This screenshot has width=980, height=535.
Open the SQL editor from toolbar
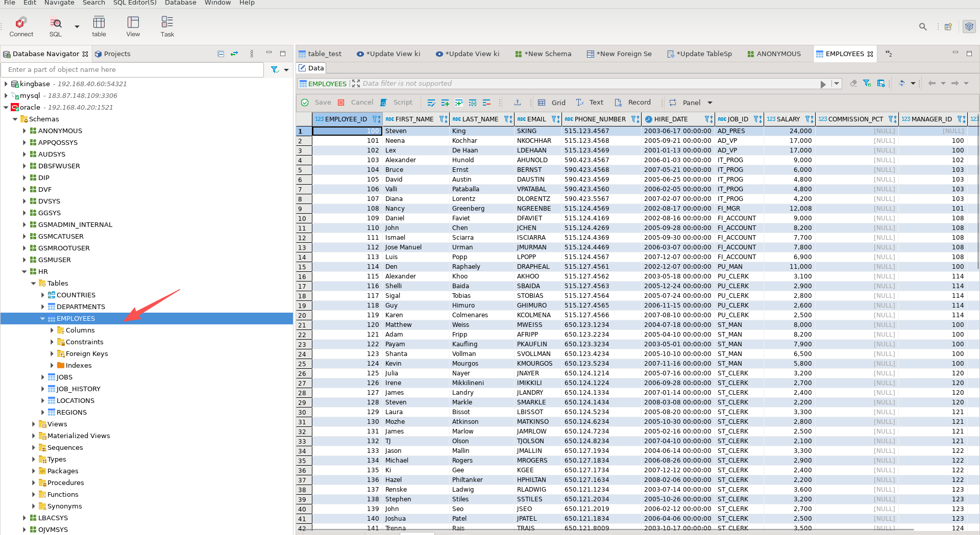[55, 27]
